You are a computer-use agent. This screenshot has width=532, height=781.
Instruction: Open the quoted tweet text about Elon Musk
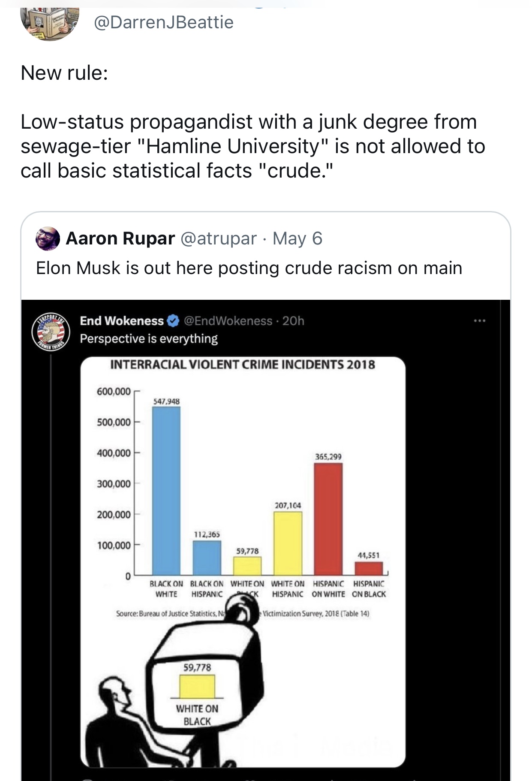pyautogui.click(x=249, y=268)
